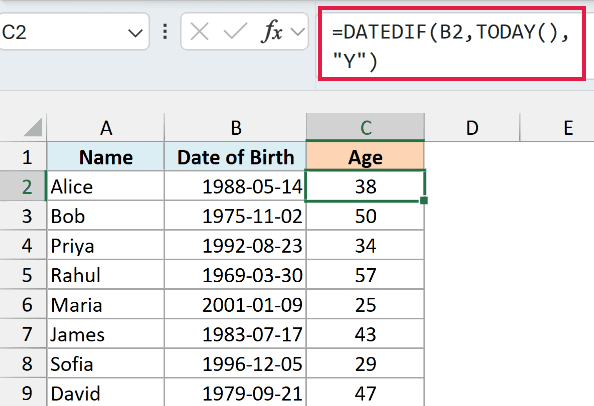594x406 pixels.
Task: Select column C header
Action: [x=365, y=128]
